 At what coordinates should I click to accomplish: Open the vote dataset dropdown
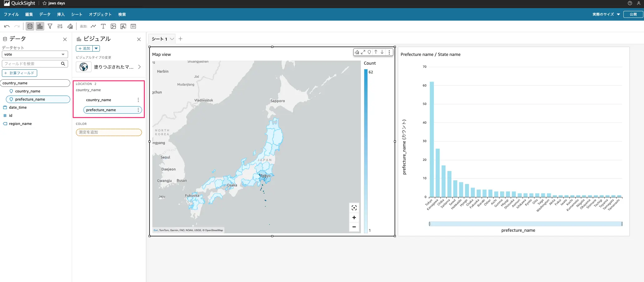[x=35, y=54]
